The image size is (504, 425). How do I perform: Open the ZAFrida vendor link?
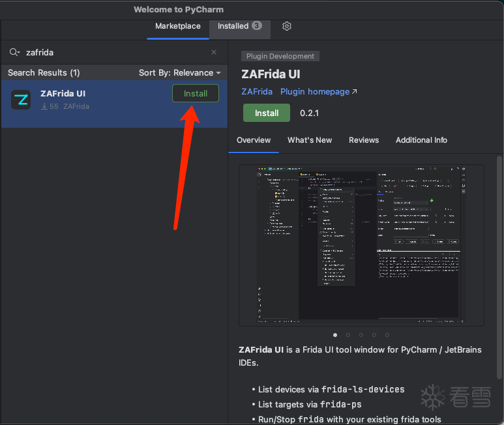[257, 92]
